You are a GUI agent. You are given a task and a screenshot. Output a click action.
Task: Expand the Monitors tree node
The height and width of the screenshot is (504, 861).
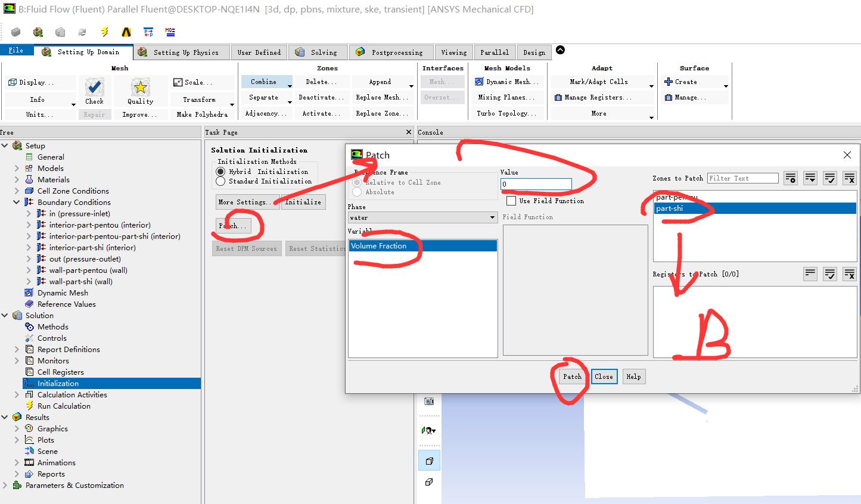pyautogui.click(x=17, y=360)
